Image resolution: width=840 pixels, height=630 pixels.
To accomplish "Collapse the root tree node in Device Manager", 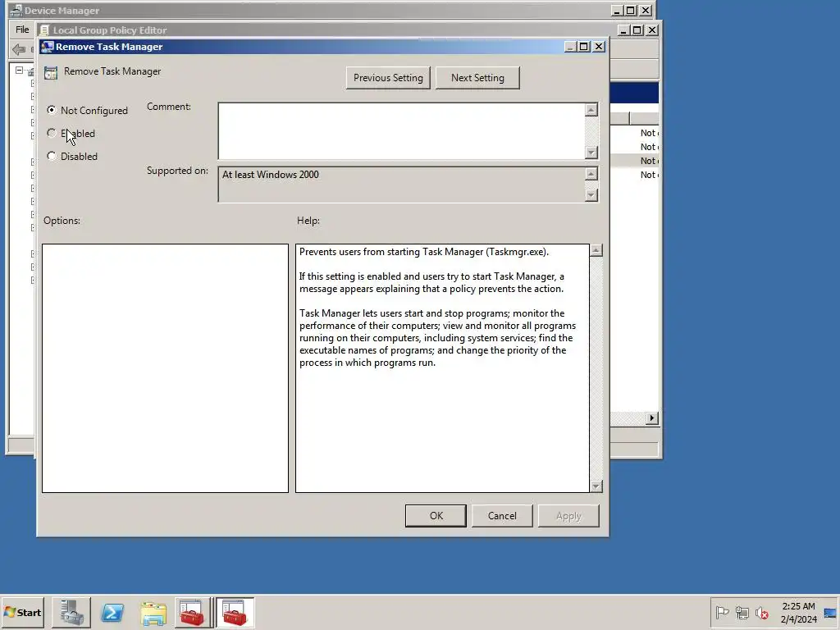I will point(20,71).
